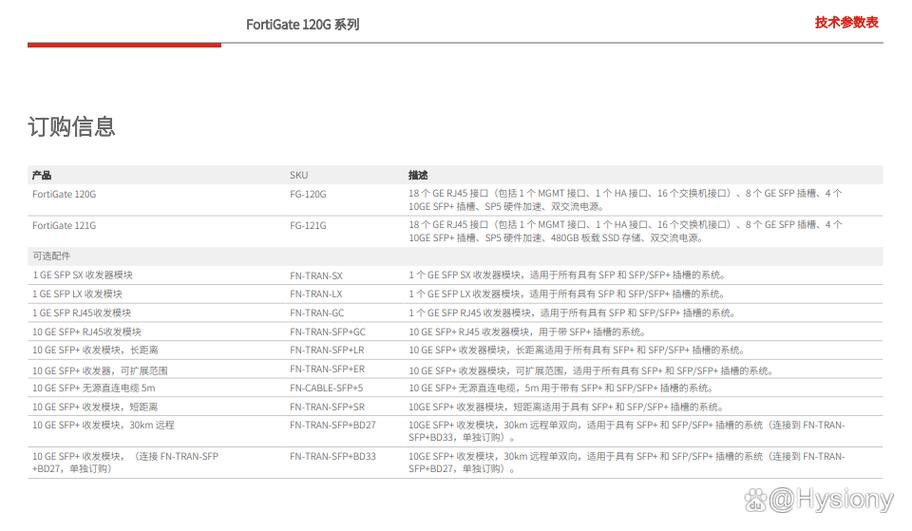This screenshot has height=531, width=912.
Task: Click the description in the FN-TRAN-LX row
Action: tap(567, 294)
